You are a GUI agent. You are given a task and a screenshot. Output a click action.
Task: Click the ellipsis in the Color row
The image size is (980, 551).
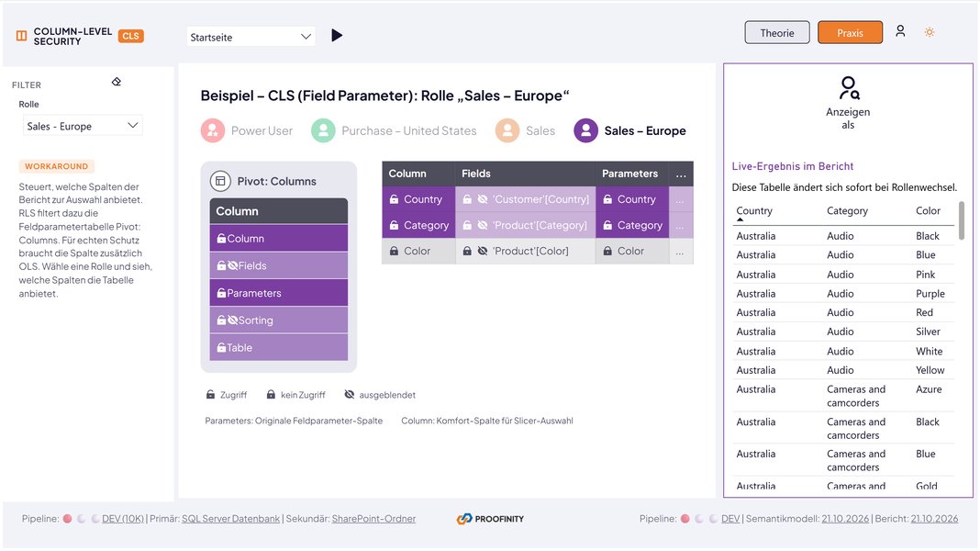pyautogui.click(x=680, y=252)
